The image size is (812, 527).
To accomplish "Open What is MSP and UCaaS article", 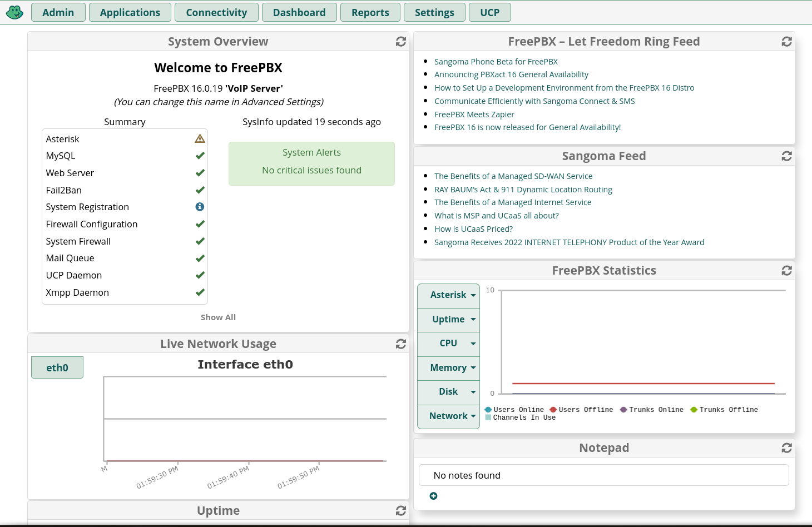I will click(497, 216).
